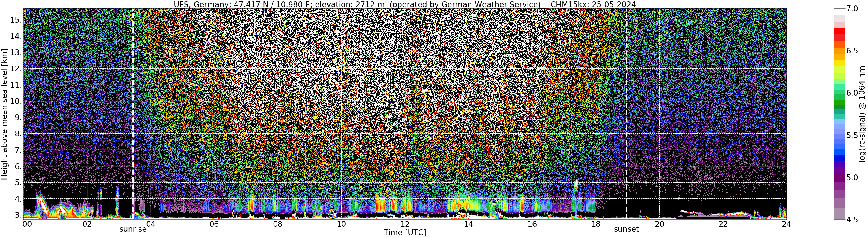Image resolution: width=868 pixels, height=238 pixels.
Task: Click the green band of the colorbar
Action: (x=839, y=103)
